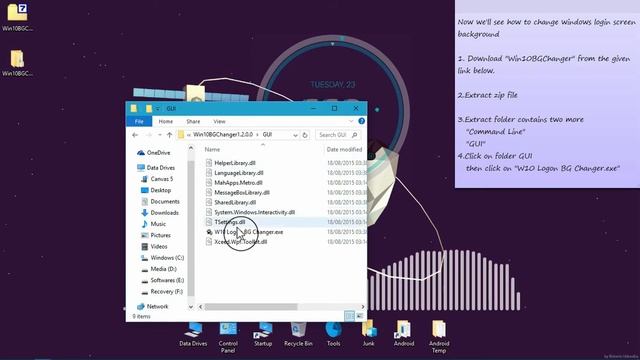Select MahApps.Metro.dll file
The width and height of the screenshot is (640, 360).
pyautogui.click(x=238, y=182)
